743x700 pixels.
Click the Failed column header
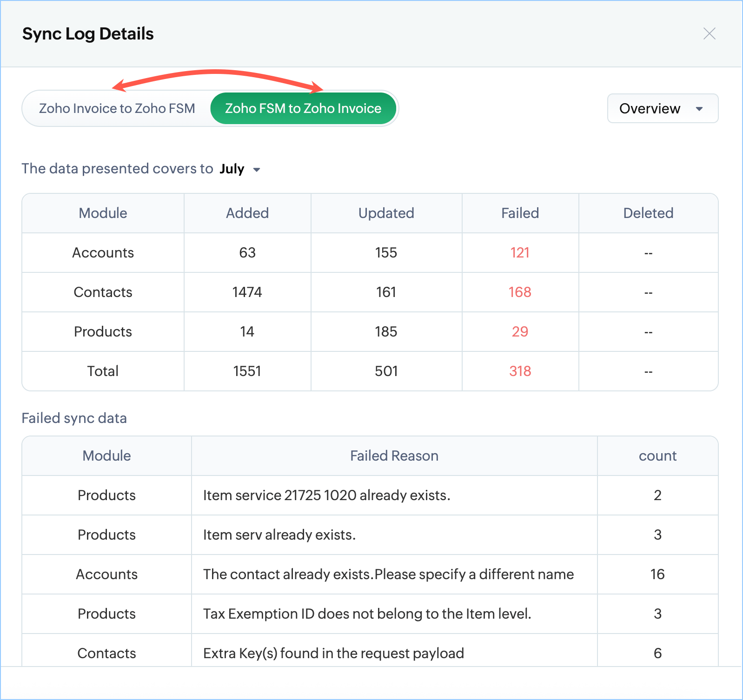pos(520,213)
